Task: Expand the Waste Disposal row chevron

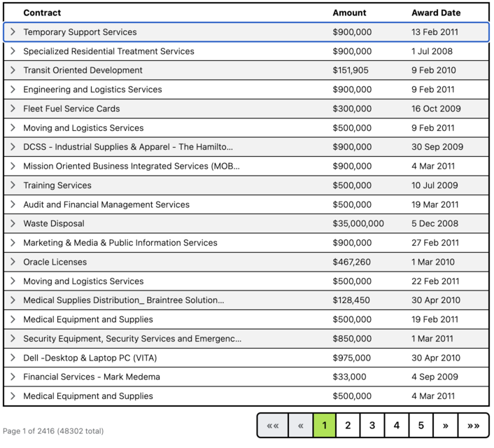Action: pos(13,223)
